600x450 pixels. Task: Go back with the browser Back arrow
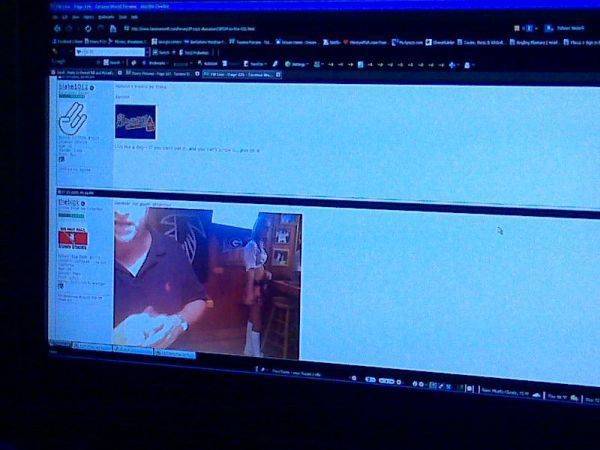pos(57,28)
